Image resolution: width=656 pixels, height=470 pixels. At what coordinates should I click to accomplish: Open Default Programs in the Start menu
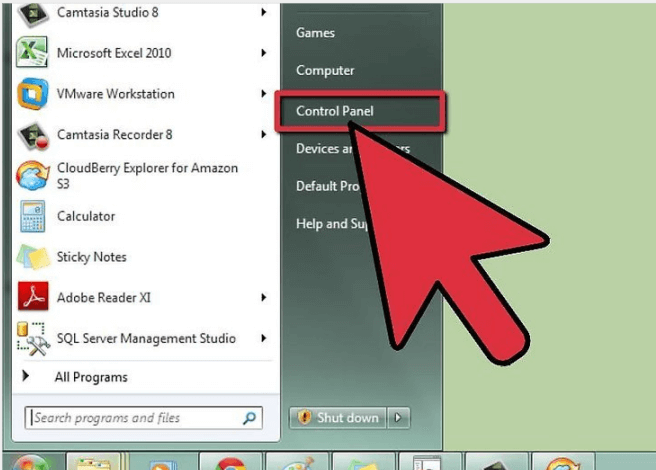pos(328,186)
